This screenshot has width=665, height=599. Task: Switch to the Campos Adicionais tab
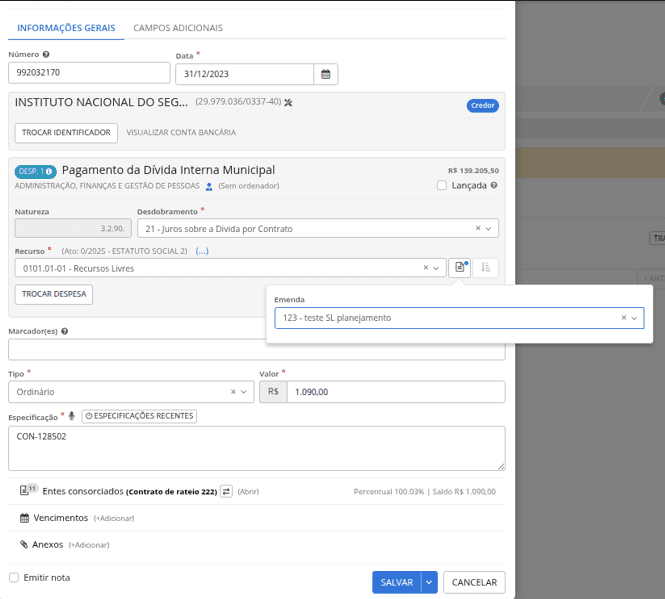click(178, 28)
